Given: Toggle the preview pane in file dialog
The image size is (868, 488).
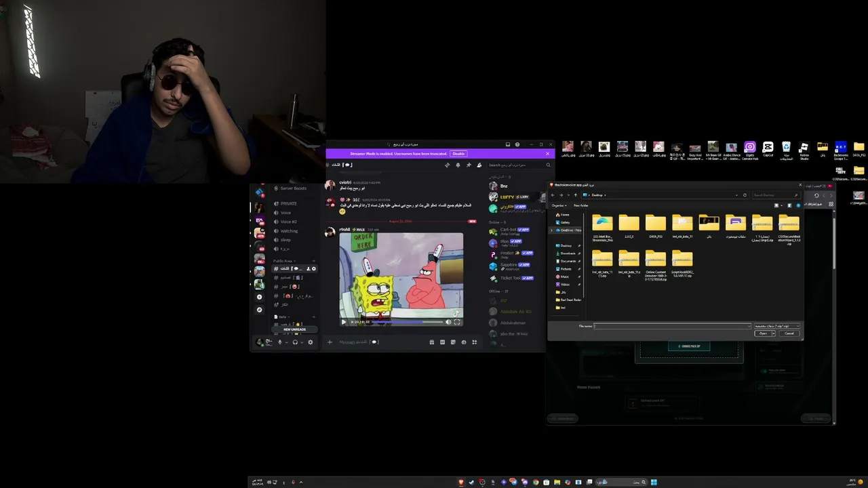Looking at the screenshot, I should tap(789, 205).
